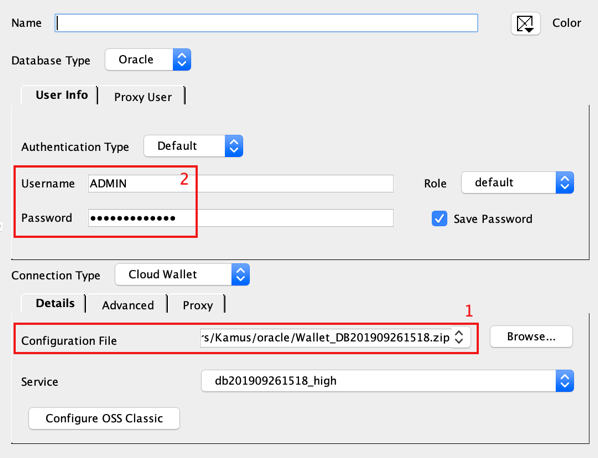
Task: Click the Name input field
Action: pyautogui.click(x=266, y=23)
